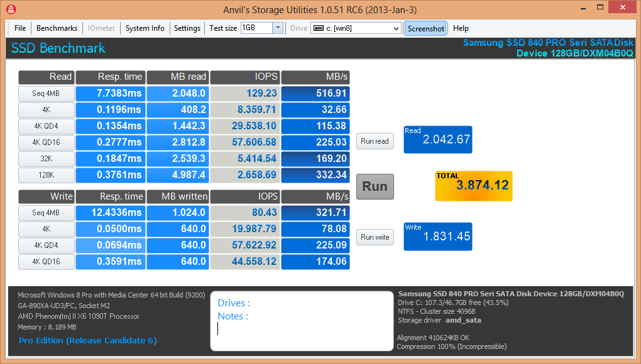Select the read 32K test button
The width and height of the screenshot is (641, 364).
point(47,159)
